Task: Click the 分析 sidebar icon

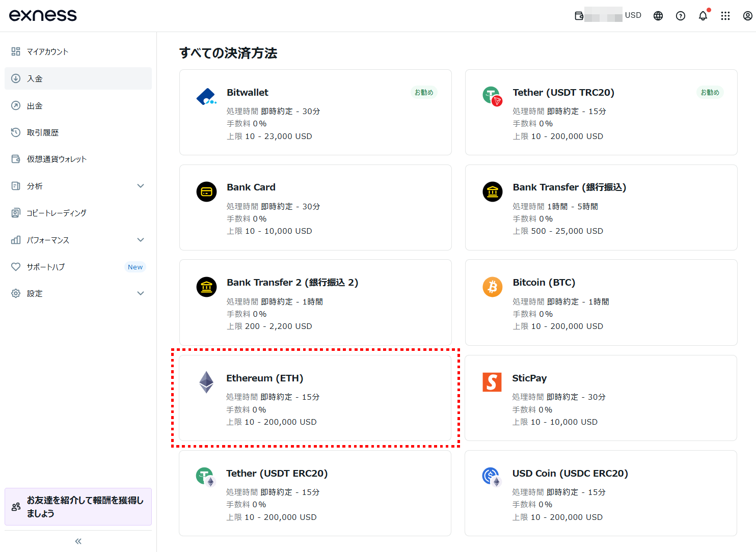Action: (16, 186)
